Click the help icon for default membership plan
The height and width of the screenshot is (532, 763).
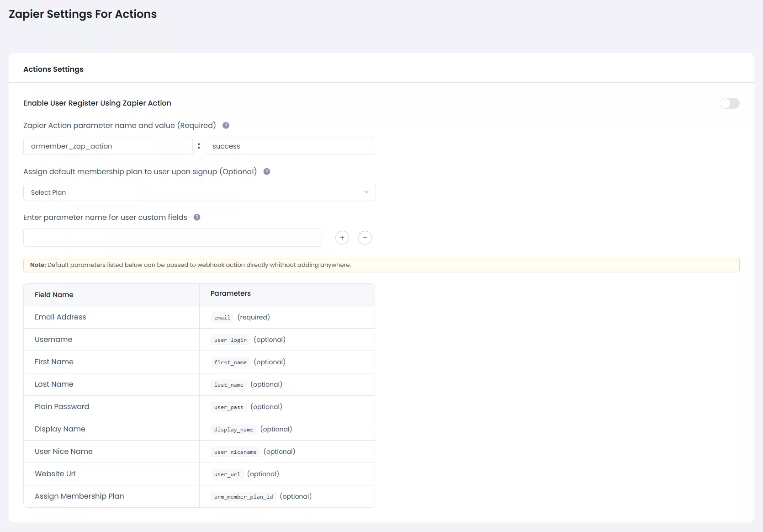(267, 171)
